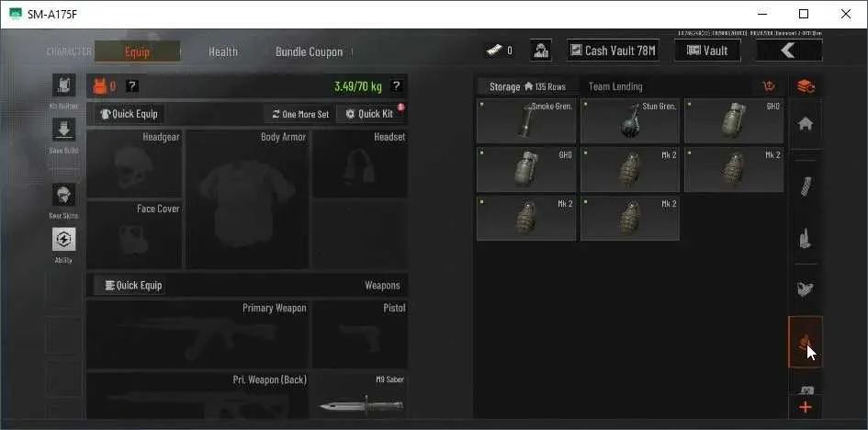Image resolution: width=868 pixels, height=430 pixels.
Task: Select the M9 Saber knife slot
Action: coord(360,395)
